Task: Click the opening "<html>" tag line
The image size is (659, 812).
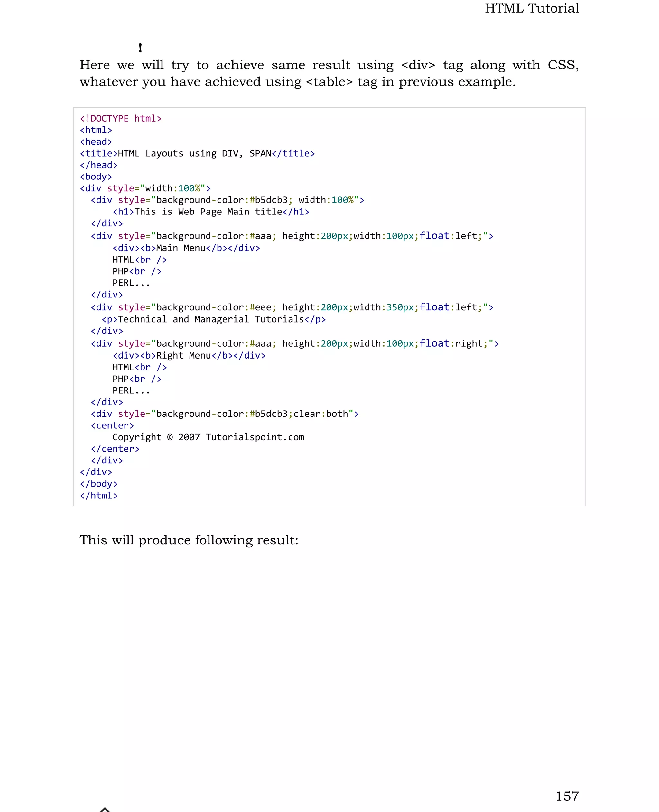Action: tap(96, 130)
